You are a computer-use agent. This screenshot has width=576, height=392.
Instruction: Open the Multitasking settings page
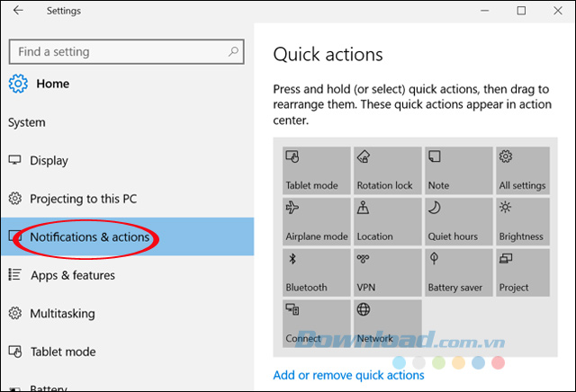click(63, 313)
